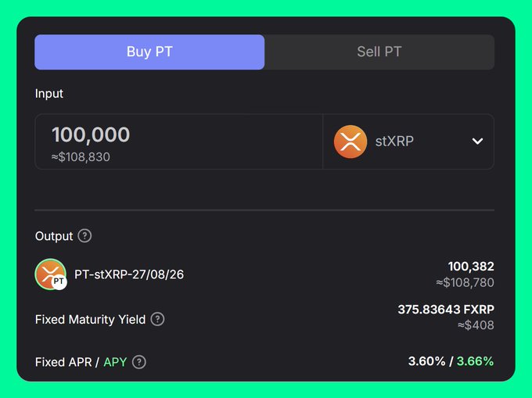Click the Output label
This screenshot has width=532, height=398.
[54, 236]
